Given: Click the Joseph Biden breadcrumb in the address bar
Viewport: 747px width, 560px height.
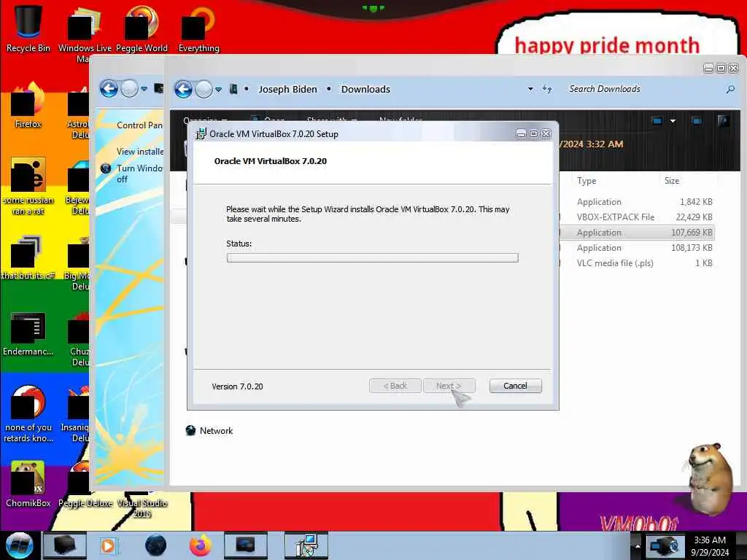Looking at the screenshot, I should point(287,89).
